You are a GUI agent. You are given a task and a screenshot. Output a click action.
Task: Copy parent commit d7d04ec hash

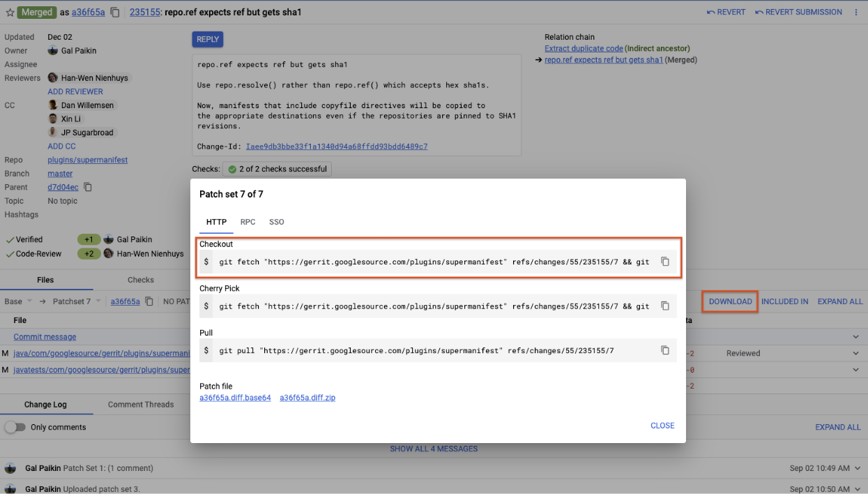(x=88, y=187)
